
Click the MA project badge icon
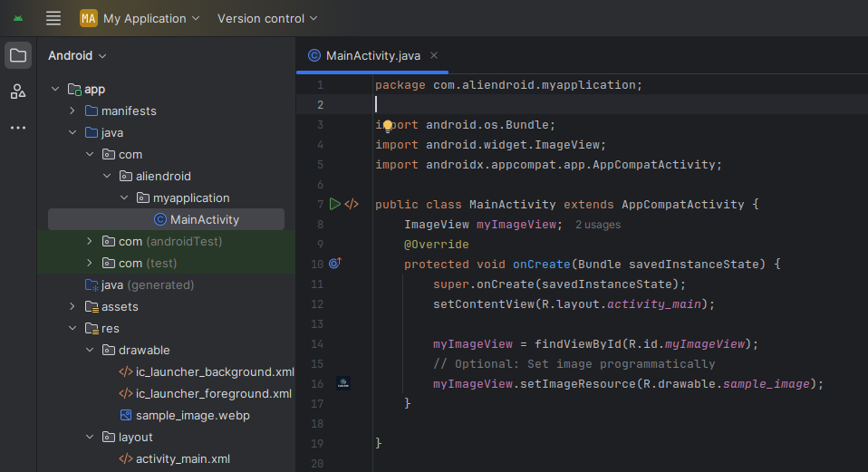(x=89, y=18)
